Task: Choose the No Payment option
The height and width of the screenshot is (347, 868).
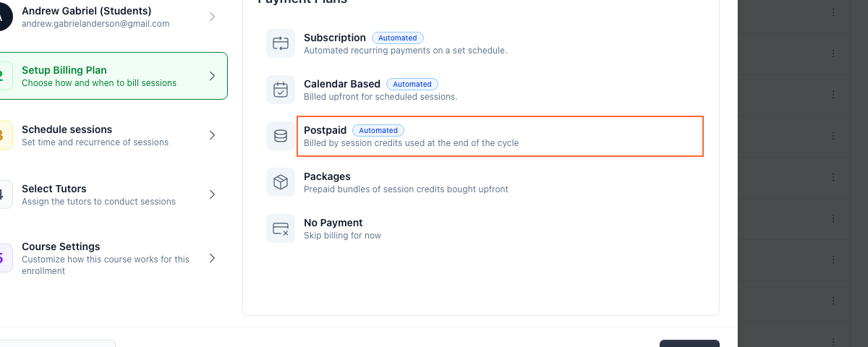Action: pos(485,228)
